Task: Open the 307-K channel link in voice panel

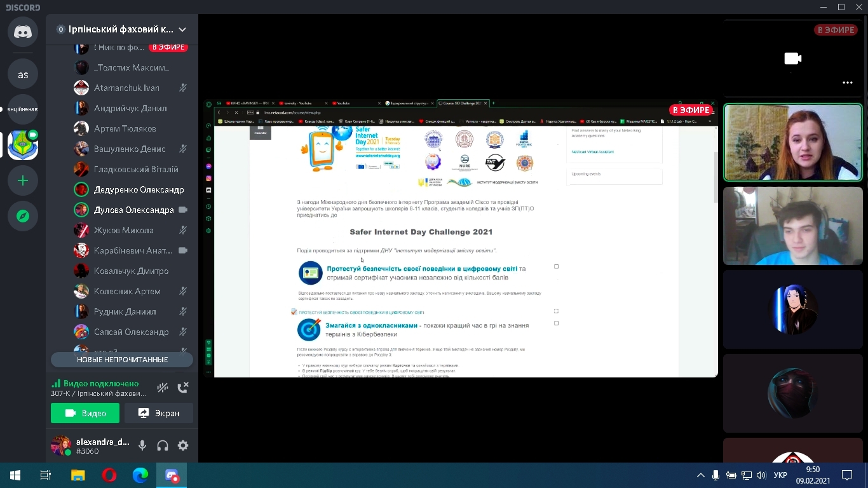Action: click(98, 393)
